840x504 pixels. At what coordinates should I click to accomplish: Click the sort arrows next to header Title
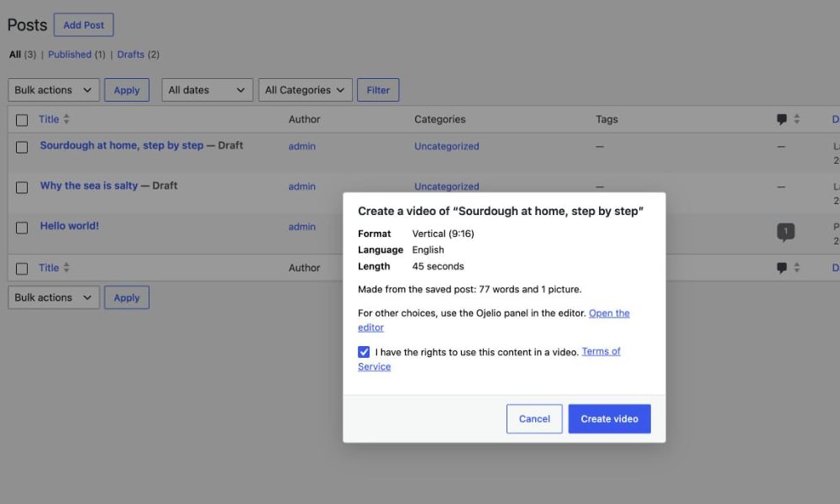[x=66, y=119]
